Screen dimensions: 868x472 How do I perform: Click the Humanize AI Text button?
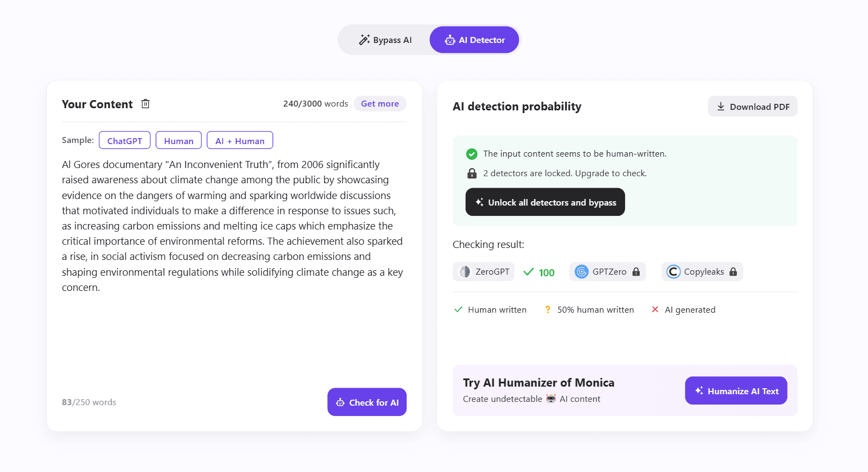click(x=736, y=391)
